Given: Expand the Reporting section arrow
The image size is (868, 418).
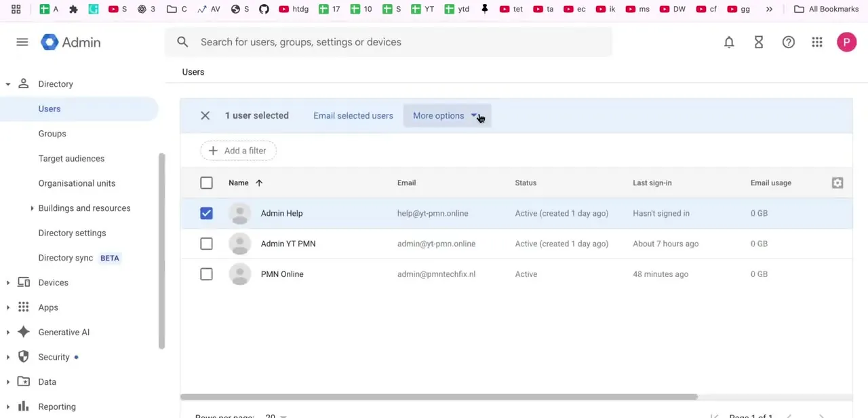Looking at the screenshot, I should point(8,406).
